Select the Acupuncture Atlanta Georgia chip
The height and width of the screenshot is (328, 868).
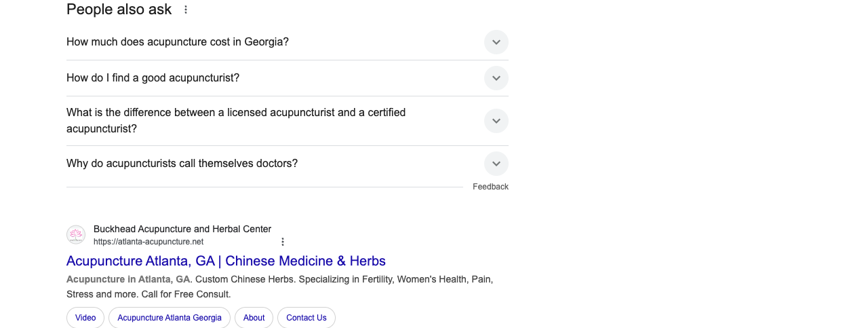pos(170,318)
